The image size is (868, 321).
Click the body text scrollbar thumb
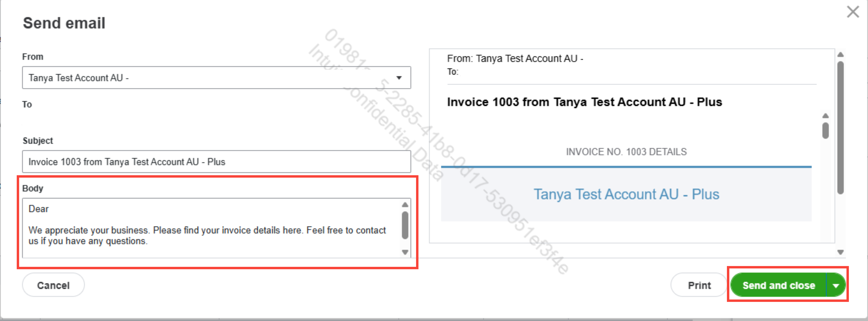(x=405, y=225)
